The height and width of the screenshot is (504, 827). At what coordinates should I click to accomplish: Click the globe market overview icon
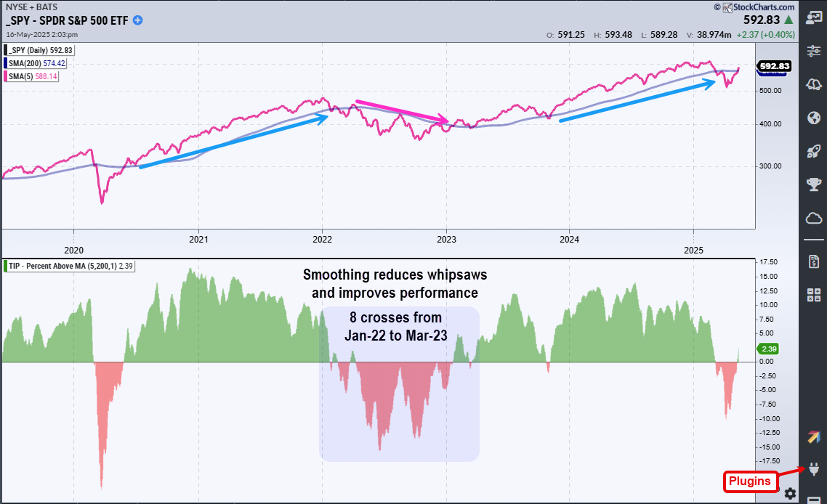pyautogui.click(x=814, y=118)
